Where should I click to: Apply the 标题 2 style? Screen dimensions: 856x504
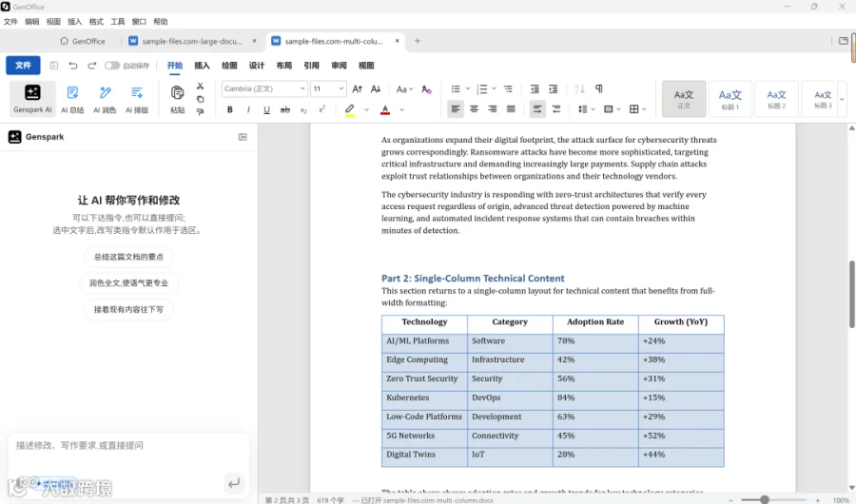tap(776, 99)
